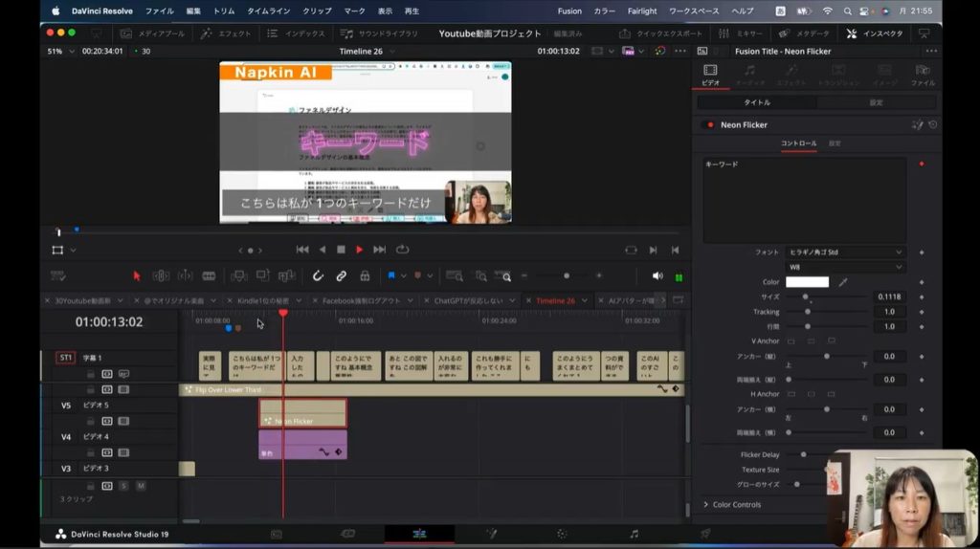
Task: Toggle timeline snapping magnet icon
Action: [x=318, y=275]
